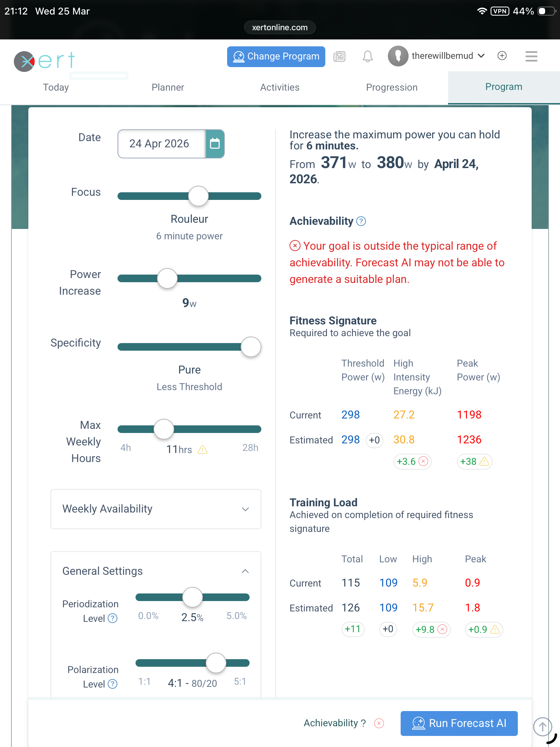Click the Change Program button
Screen dimensions: 560x747
[x=276, y=56]
